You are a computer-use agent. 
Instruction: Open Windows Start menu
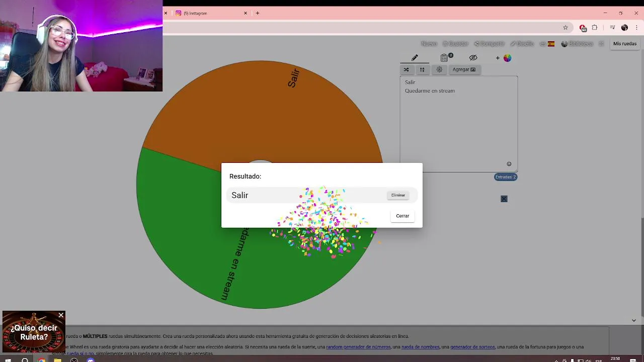pyautogui.click(x=8, y=360)
